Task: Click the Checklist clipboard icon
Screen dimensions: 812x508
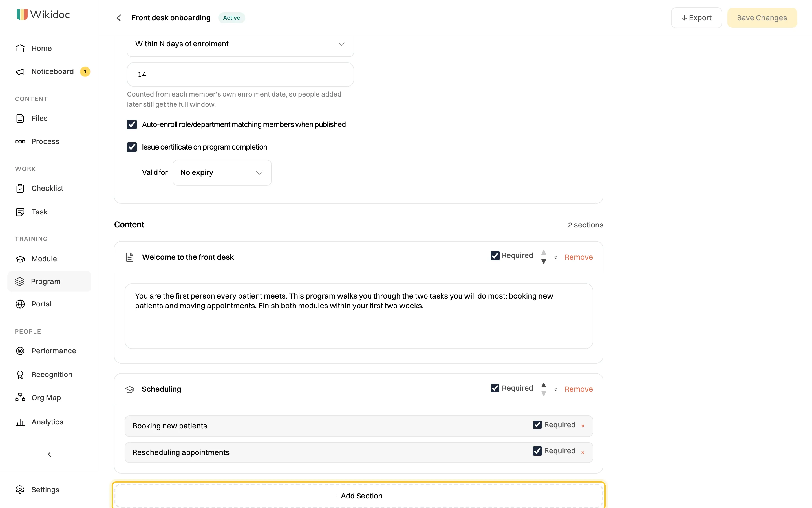Action: point(20,189)
